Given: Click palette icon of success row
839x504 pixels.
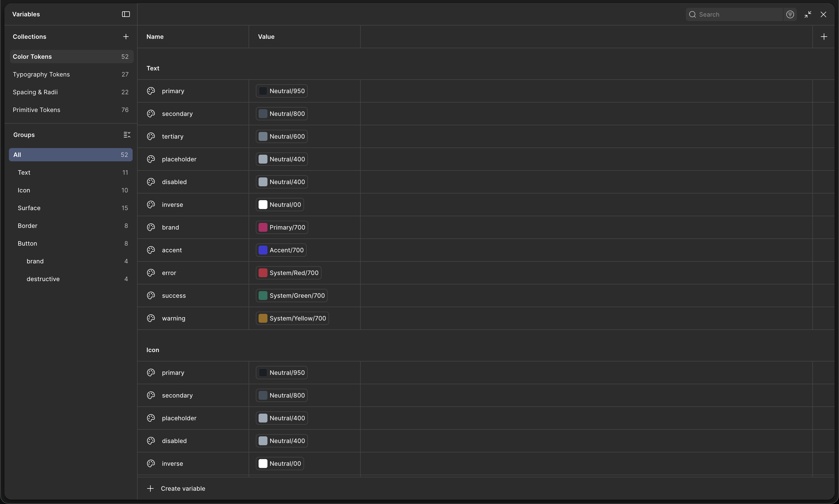Looking at the screenshot, I should 151,296.
